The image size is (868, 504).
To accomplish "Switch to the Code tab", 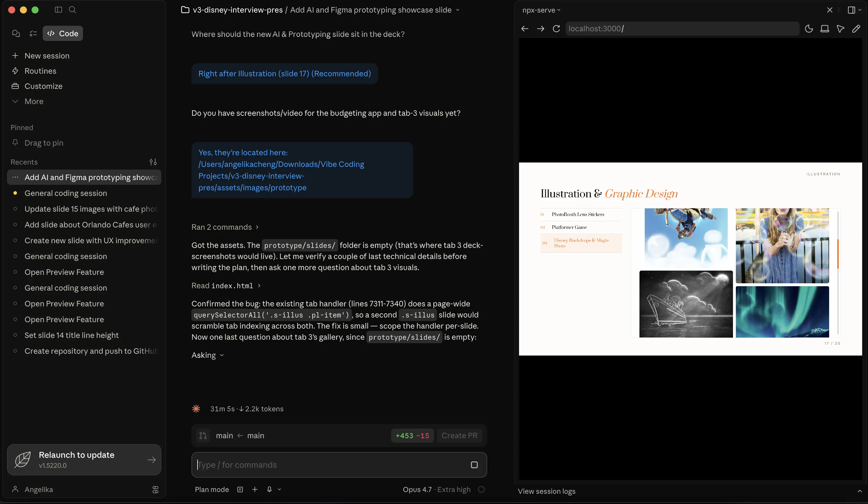I will point(63,33).
